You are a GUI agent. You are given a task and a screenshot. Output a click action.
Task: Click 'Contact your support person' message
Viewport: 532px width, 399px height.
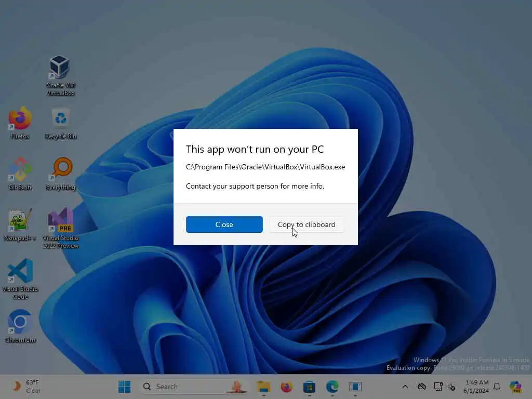(255, 187)
